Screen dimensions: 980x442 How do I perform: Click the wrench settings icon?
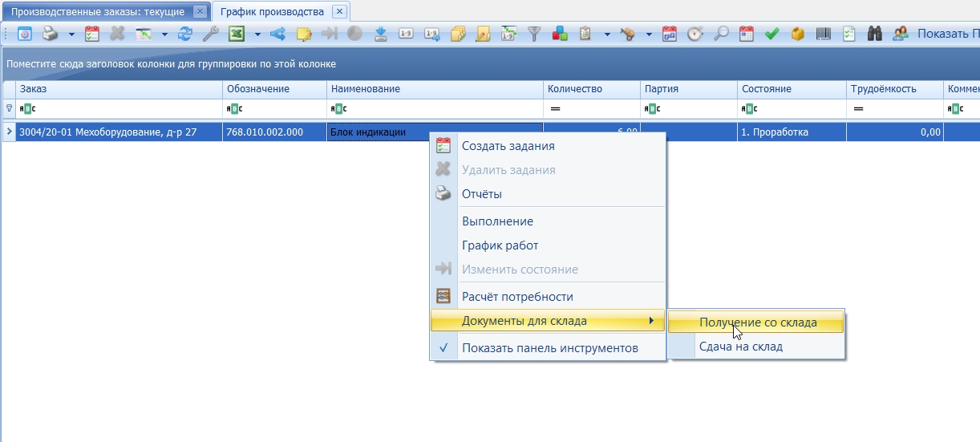pos(210,34)
